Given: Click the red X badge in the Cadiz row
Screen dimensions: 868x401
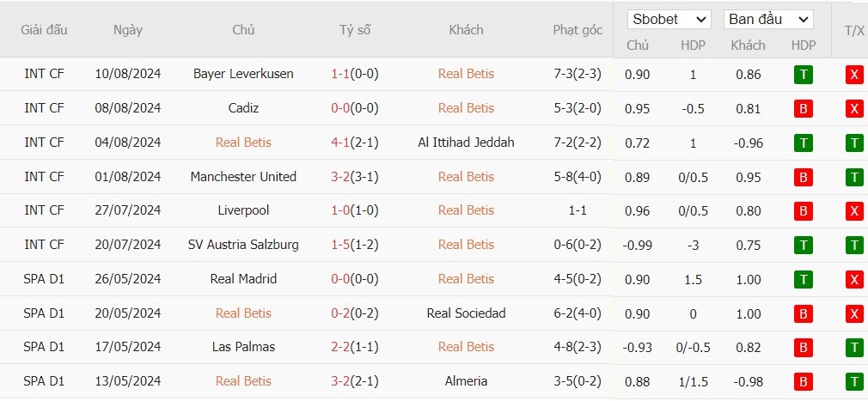Looking at the screenshot, I should pos(854,109).
